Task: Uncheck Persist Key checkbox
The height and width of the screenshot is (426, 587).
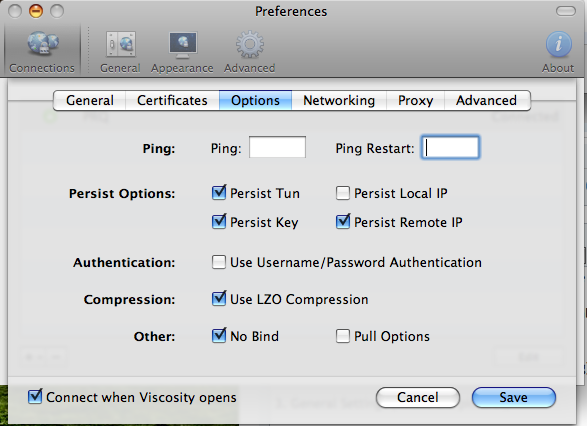Action: coord(219,222)
